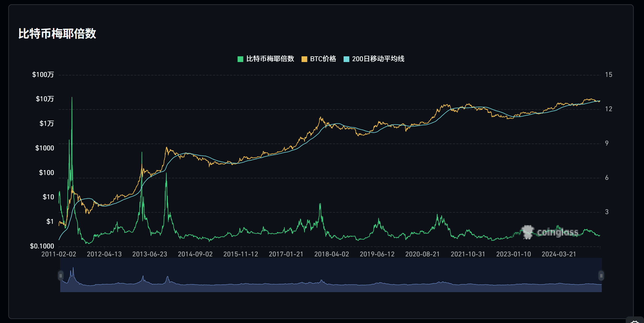Click the $1万 price axis label
Image resolution: width=644 pixels, height=323 pixels.
[x=47, y=123]
